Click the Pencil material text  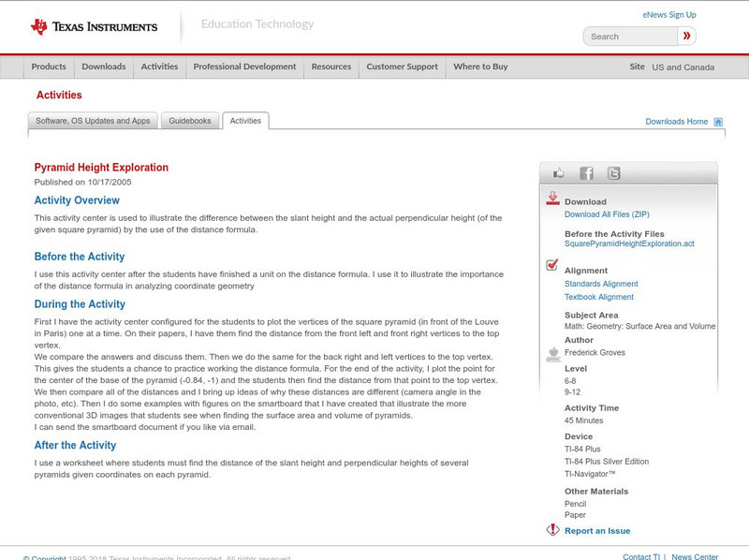(x=575, y=504)
